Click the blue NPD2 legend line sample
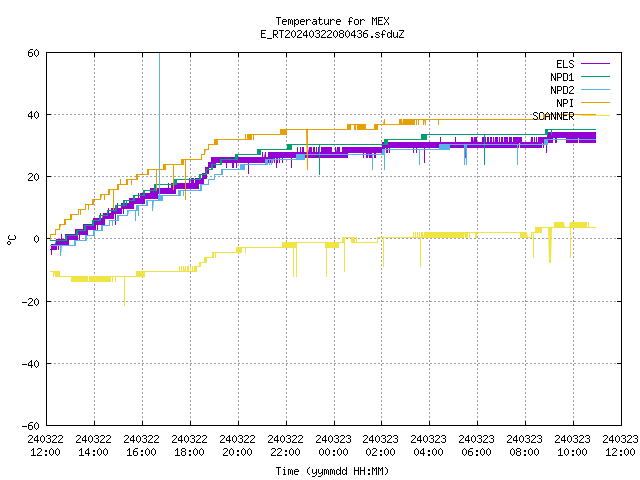This screenshot has width=640, height=480. 595,89
